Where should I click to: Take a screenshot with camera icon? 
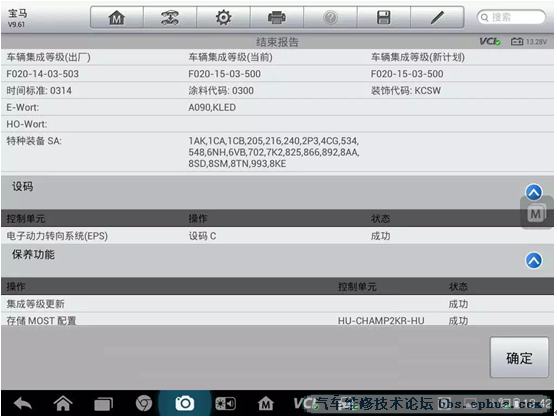pyautogui.click(x=185, y=403)
